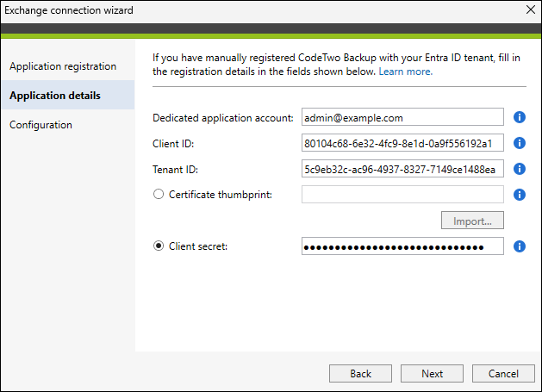The width and height of the screenshot is (542, 392).
Task: Click the Next button
Action: click(x=432, y=374)
